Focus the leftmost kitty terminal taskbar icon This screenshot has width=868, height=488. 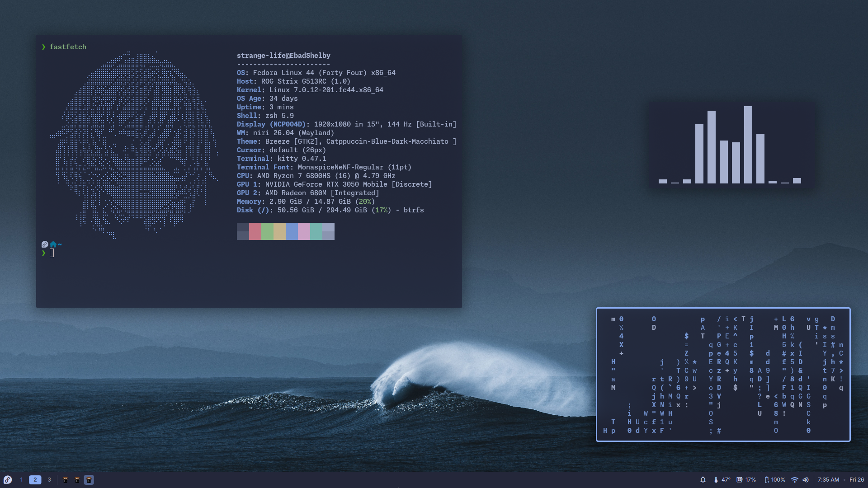[x=66, y=480]
